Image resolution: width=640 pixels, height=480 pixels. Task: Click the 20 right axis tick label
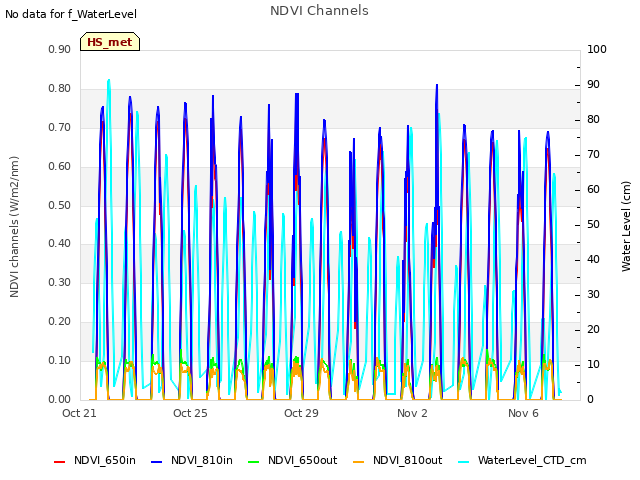click(593, 330)
